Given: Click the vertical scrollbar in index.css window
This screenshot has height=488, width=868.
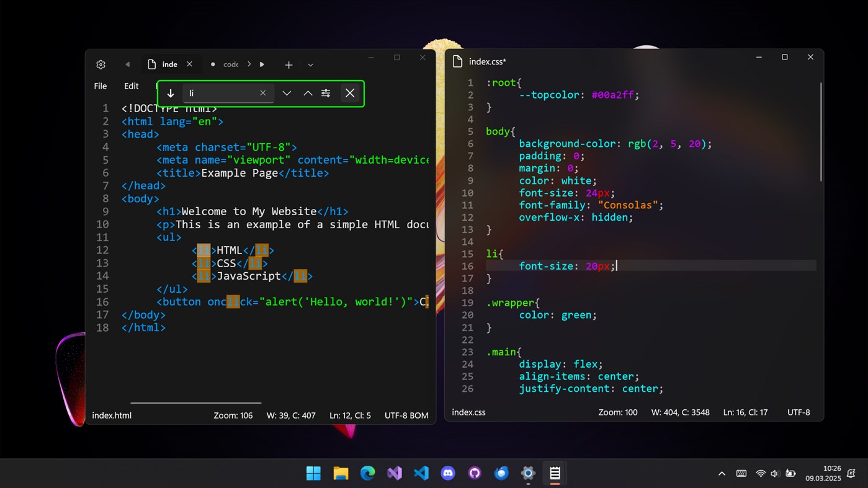Looking at the screenshot, I should [821, 131].
